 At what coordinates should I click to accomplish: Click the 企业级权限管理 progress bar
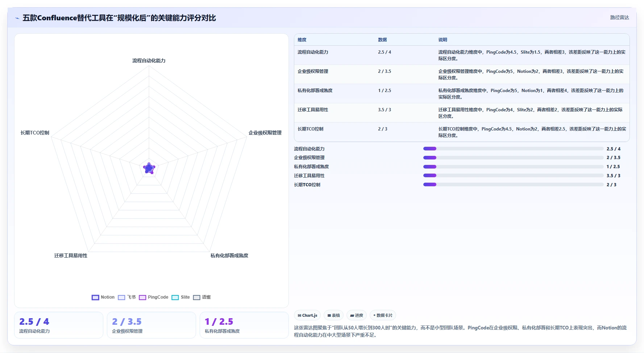click(513, 158)
